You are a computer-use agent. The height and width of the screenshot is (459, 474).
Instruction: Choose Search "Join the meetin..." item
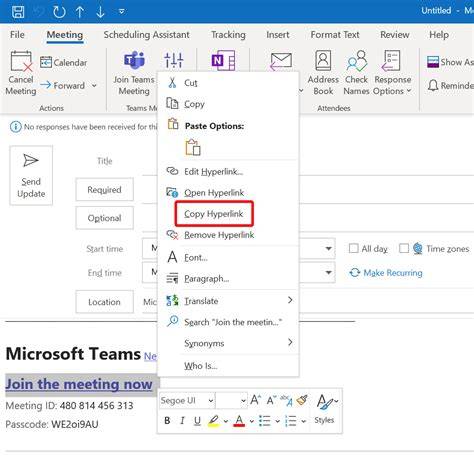click(x=228, y=322)
